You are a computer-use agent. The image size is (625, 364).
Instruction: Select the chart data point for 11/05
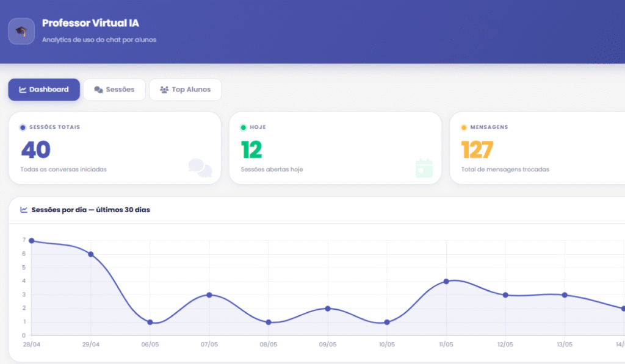[x=446, y=282]
